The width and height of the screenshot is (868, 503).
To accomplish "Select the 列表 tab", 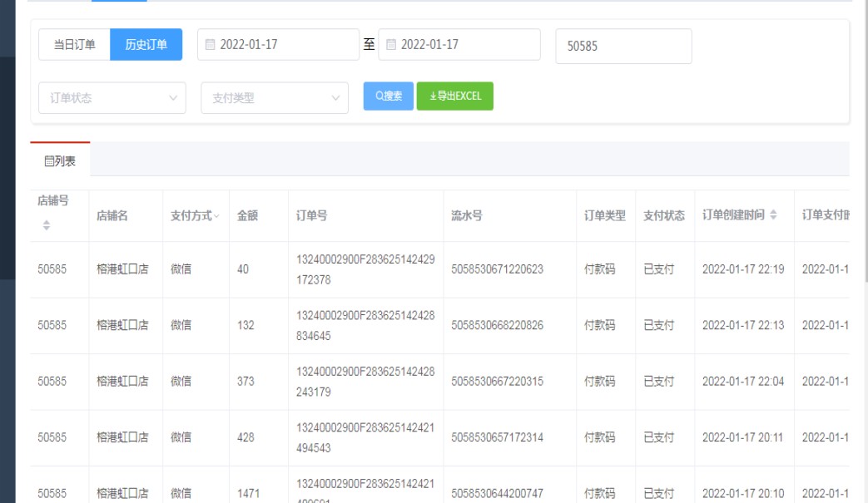I will pyautogui.click(x=60, y=160).
